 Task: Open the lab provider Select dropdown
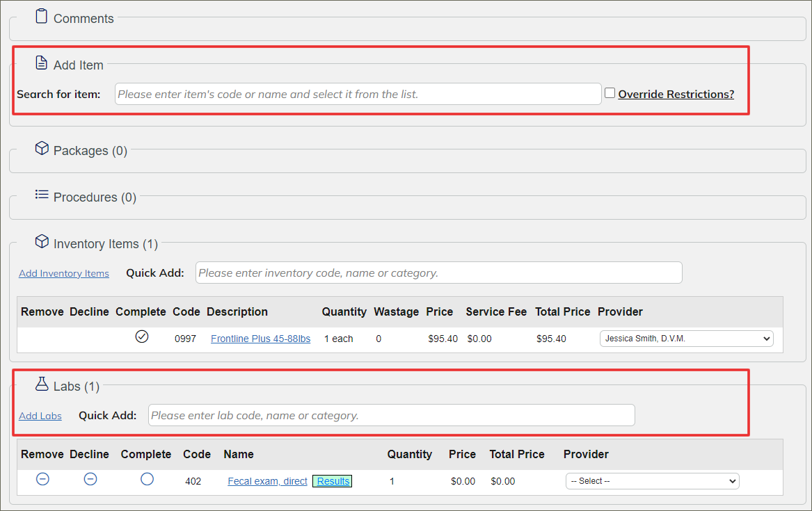pos(653,481)
